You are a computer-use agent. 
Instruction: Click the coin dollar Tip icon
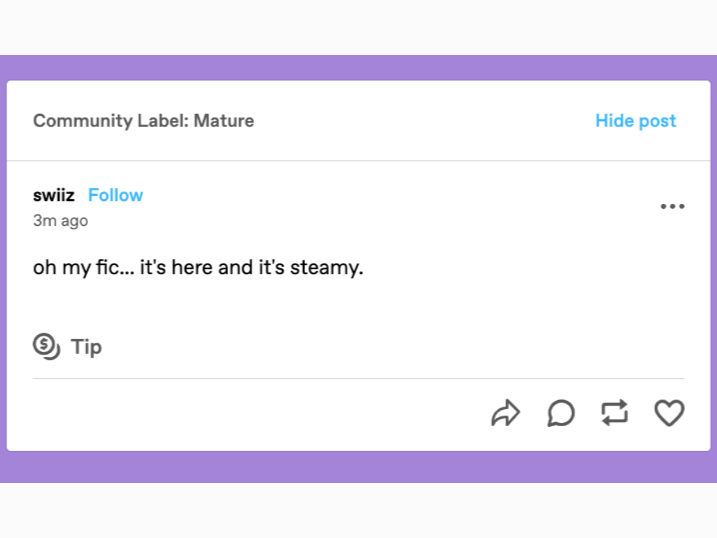[x=46, y=346]
